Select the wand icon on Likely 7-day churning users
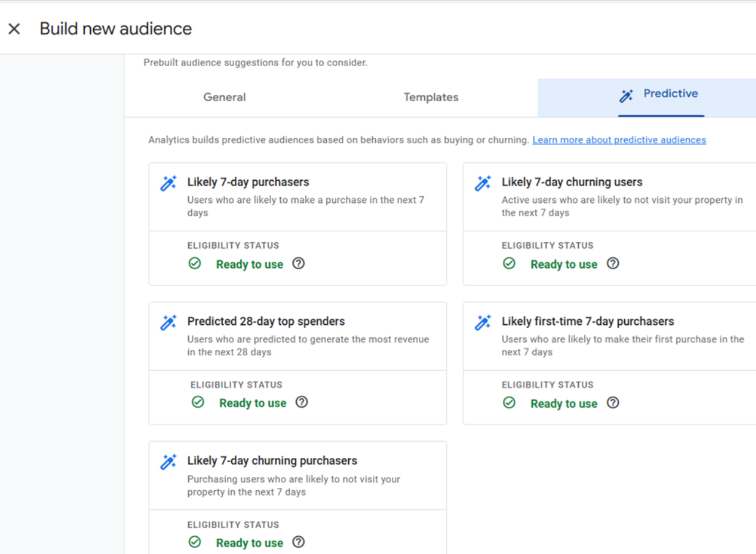 coord(483,182)
